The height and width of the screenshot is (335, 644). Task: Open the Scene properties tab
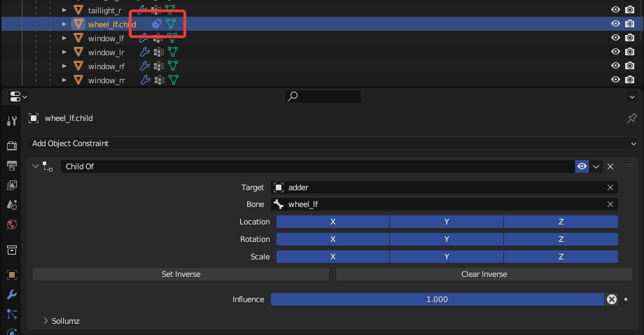coord(11,205)
